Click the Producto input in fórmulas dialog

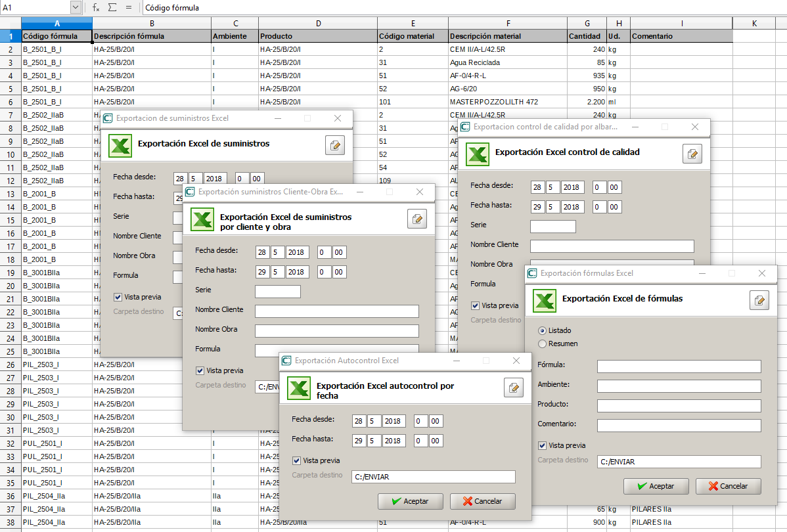coord(679,405)
